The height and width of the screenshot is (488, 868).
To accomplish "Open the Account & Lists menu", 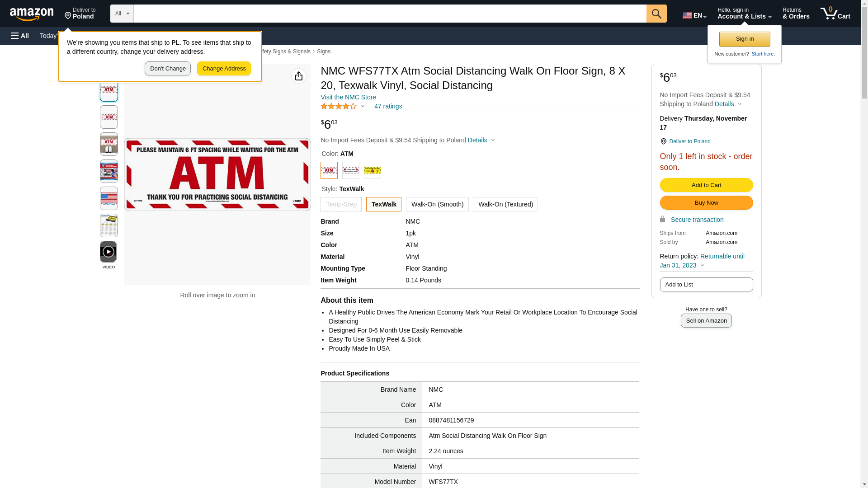I will click(x=744, y=14).
